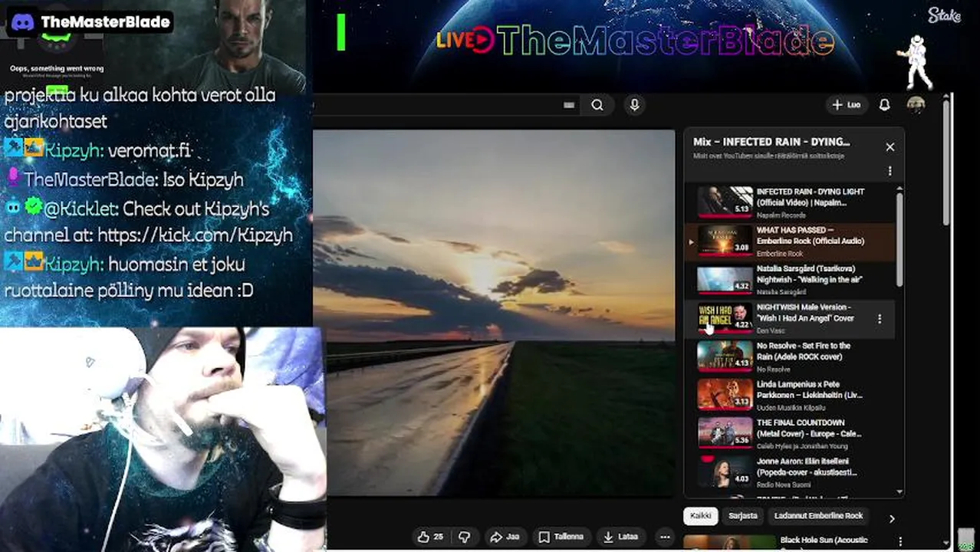Click the Discord logo in the overlay
Viewport: 980px width, 552px height.
point(22,21)
